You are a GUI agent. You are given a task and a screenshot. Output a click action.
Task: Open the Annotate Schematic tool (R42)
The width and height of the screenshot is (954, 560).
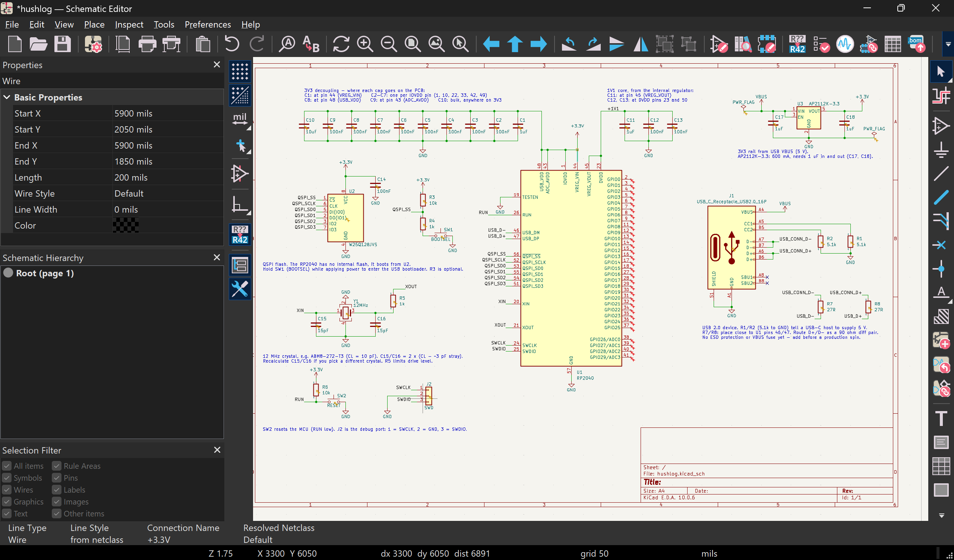(797, 44)
